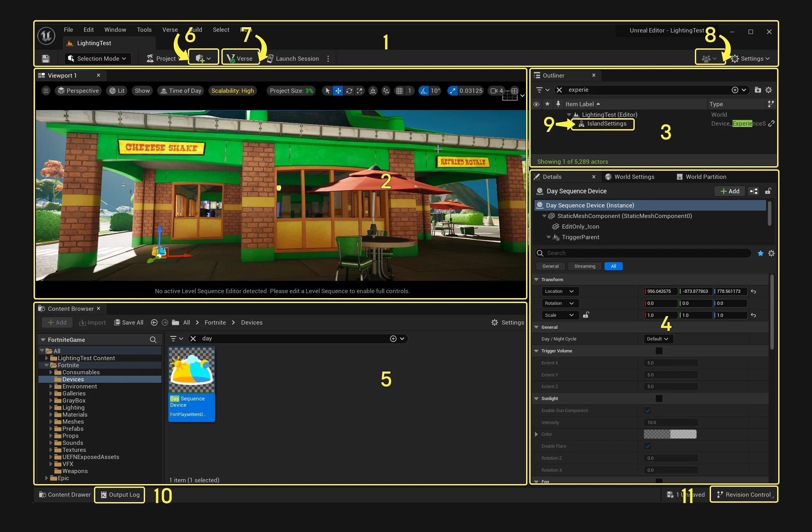Click the favorites star in Details search

pyautogui.click(x=760, y=253)
